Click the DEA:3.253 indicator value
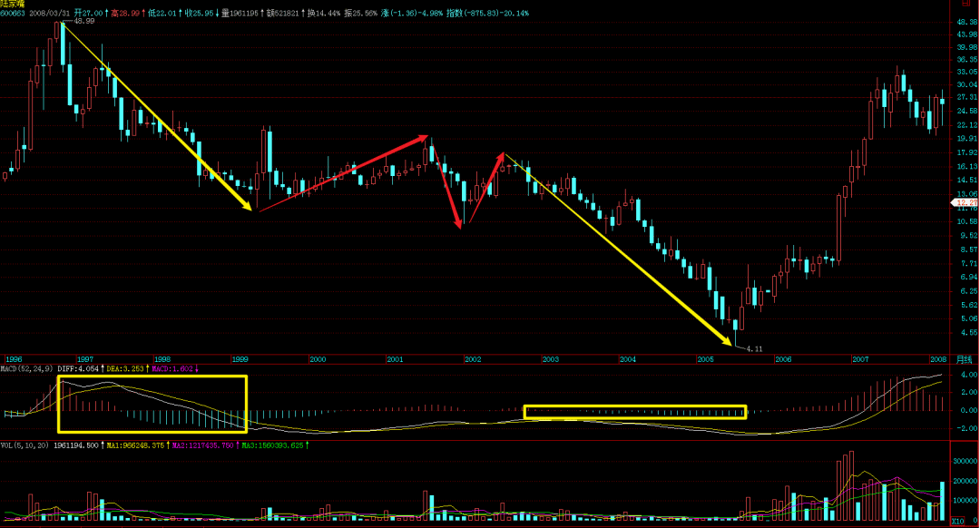This screenshot has width=980, height=528. (125, 368)
